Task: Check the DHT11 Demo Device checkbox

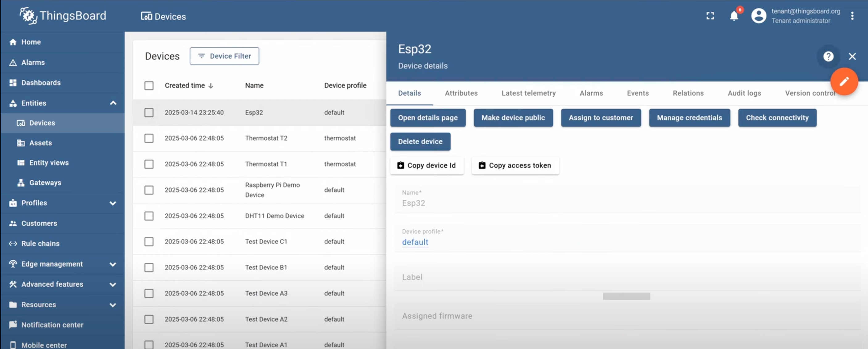Action: (x=149, y=216)
